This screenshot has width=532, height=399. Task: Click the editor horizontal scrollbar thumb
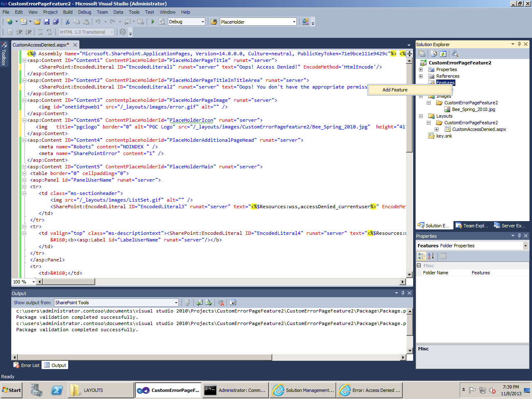pyautogui.click(x=69, y=282)
